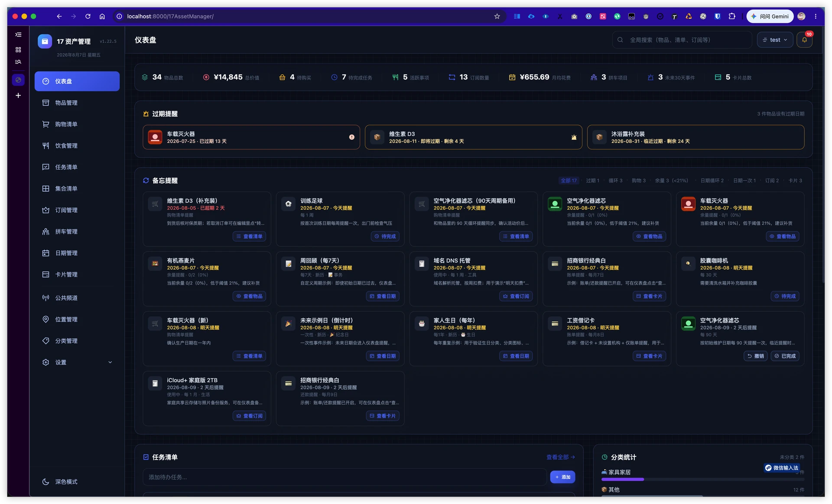
Task: Open 购物清单 in the sidebar
Action: click(x=77, y=124)
